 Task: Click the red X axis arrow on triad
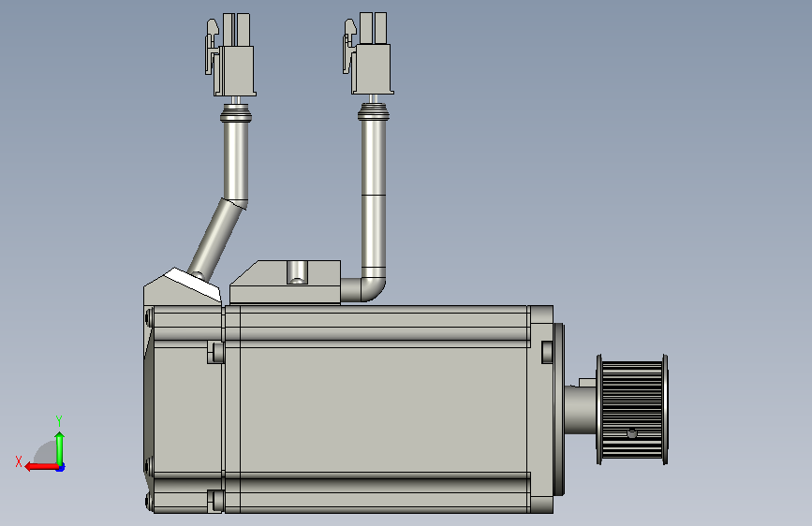40,467
